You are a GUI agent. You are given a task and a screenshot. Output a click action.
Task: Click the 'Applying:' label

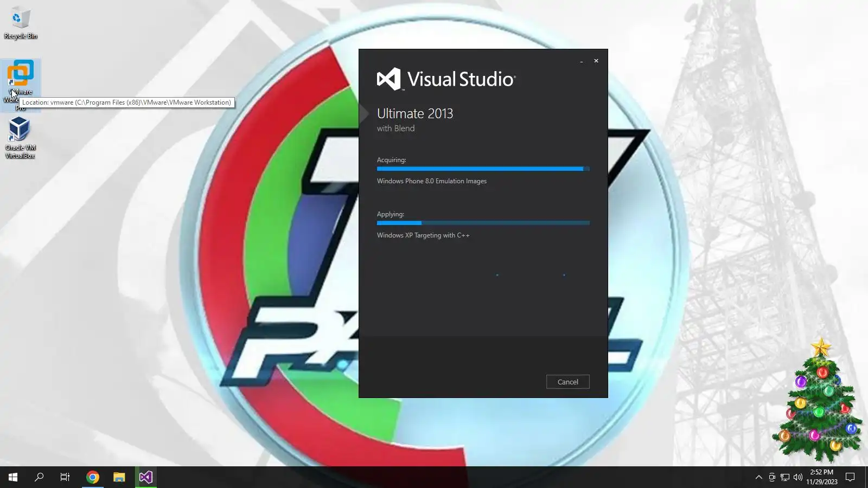[x=391, y=214]
